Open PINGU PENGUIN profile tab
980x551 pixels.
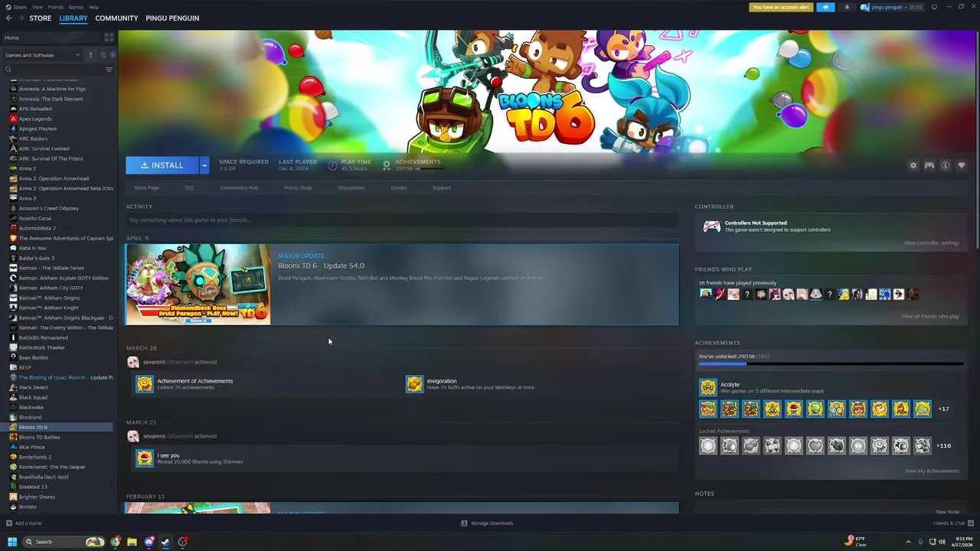tap(172, 18)
